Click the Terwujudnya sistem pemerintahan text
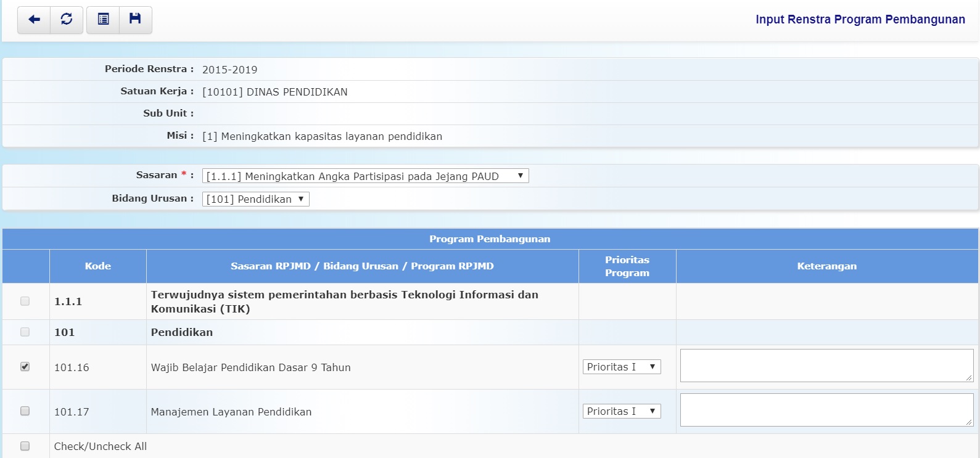This screenshot has height=458, width=980. [x=345, y=301]
